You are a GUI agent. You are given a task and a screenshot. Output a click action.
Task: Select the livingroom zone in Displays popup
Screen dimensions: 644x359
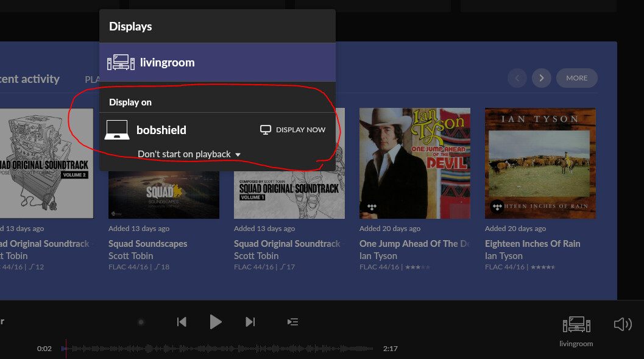(218, 62)
